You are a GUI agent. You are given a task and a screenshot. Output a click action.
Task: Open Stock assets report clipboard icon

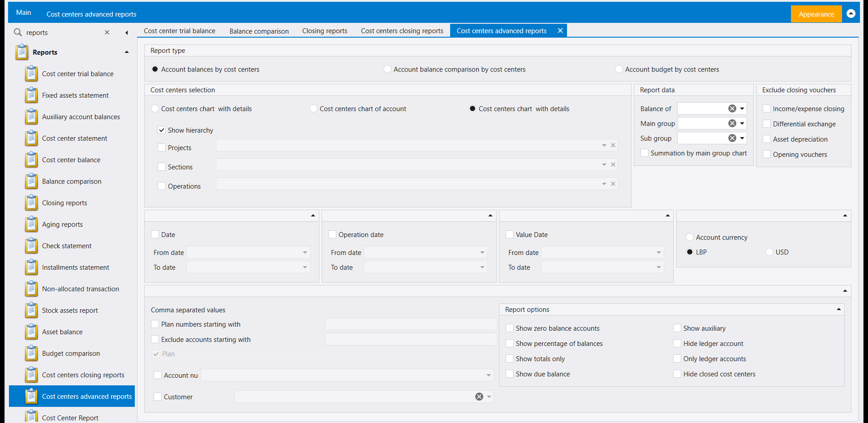click(x=31, y=310)
